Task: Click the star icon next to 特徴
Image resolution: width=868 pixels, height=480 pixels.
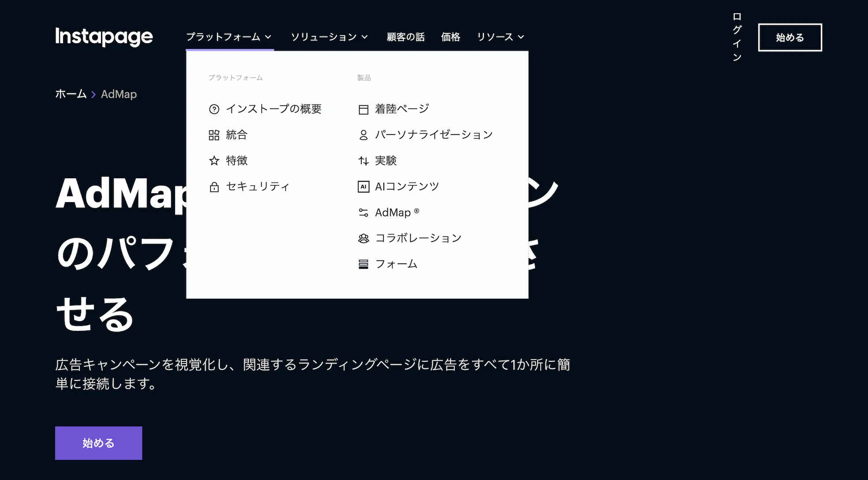Action: point(214,161)
